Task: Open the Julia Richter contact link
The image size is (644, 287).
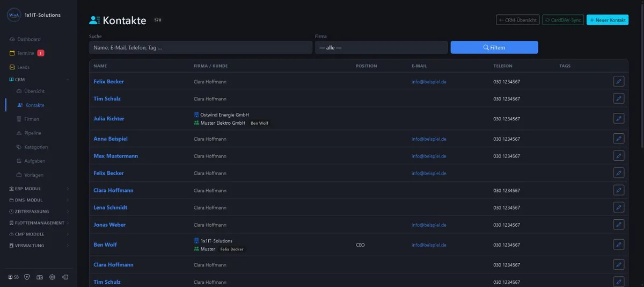Action: (109, 118)
